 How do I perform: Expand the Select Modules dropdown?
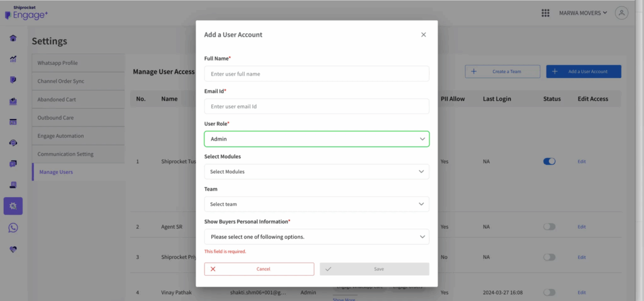point(316,171)
